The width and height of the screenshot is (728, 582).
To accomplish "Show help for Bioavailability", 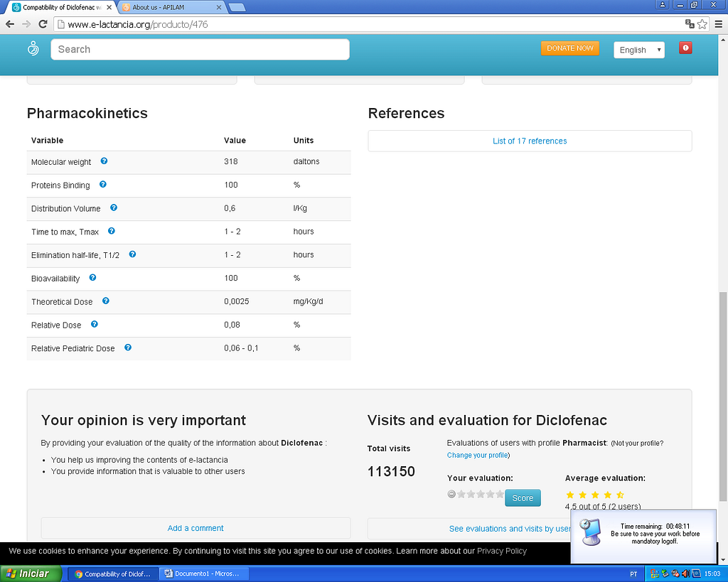I will pyautogui.click(x=93, y=278).
